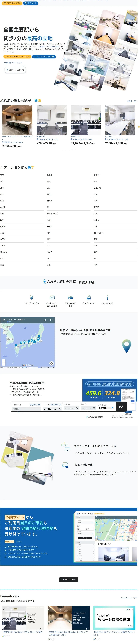Viewport: 140px width, 644px height.
Task: Click the 現在地から検索 link
Action: pos(35,405)
